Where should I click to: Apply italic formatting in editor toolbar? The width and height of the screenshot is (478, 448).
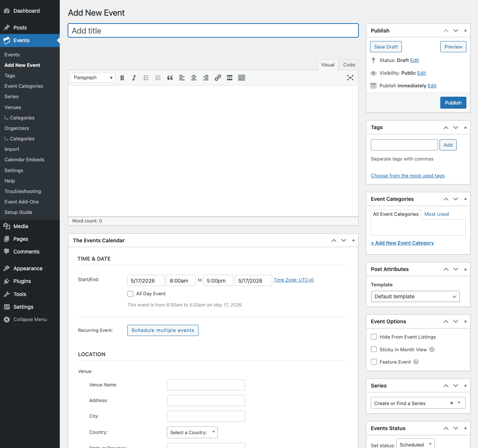(x=134, y=78)
